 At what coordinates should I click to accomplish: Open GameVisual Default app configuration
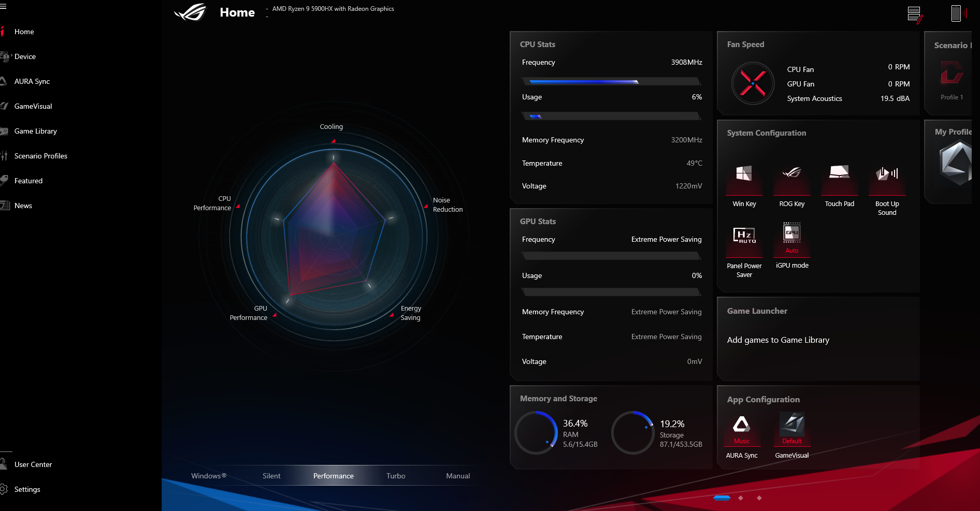[792, 435]
